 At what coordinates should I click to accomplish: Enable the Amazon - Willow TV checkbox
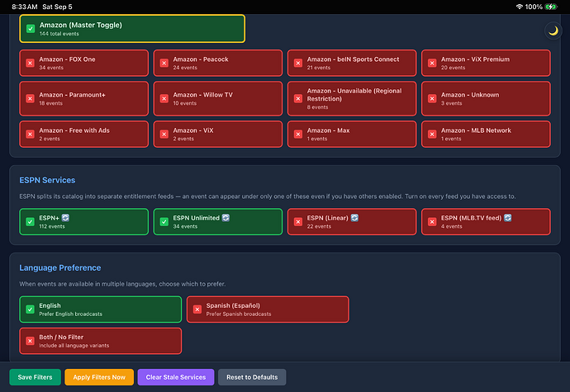164,98
